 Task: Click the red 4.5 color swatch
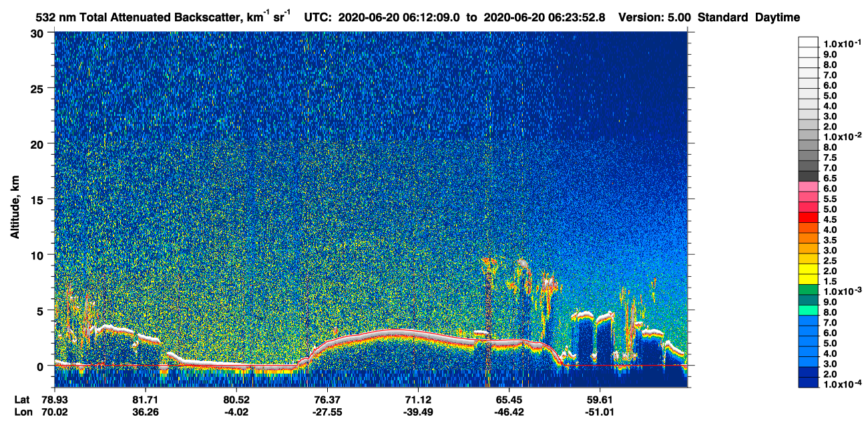coord(809,218)
